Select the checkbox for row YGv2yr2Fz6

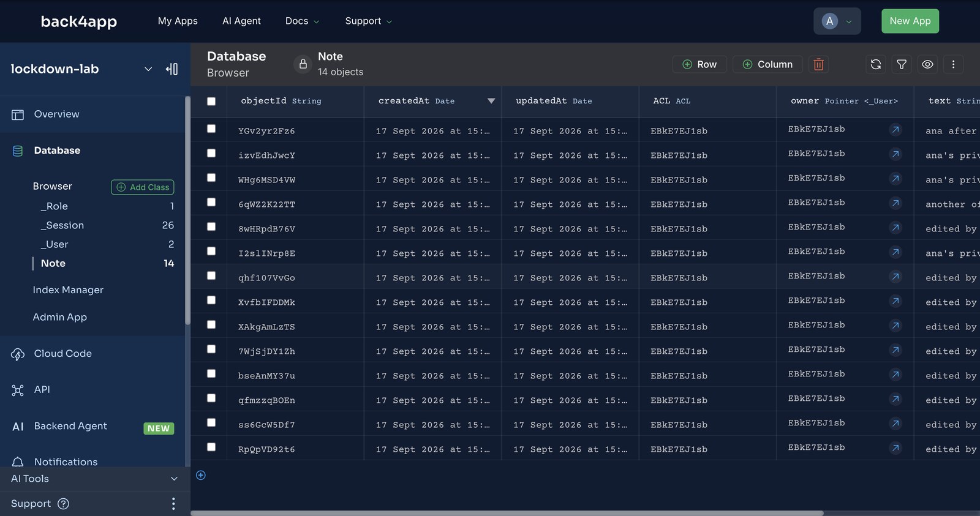(x=211, y=129)
